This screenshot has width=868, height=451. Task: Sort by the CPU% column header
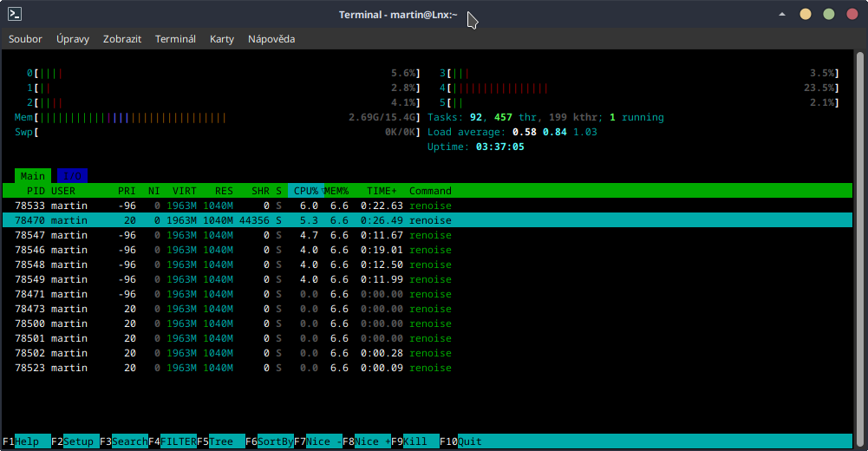[305, 191]
